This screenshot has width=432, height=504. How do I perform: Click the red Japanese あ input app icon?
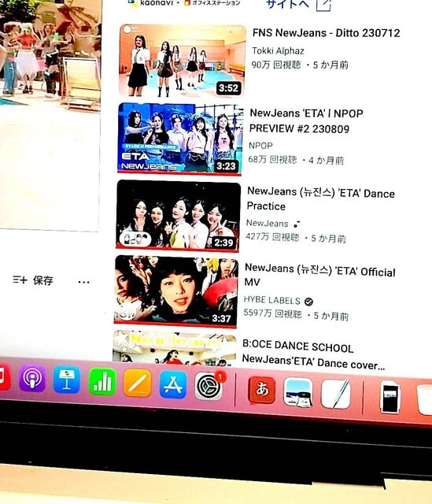pyautogui.click(x=262, y=389)
